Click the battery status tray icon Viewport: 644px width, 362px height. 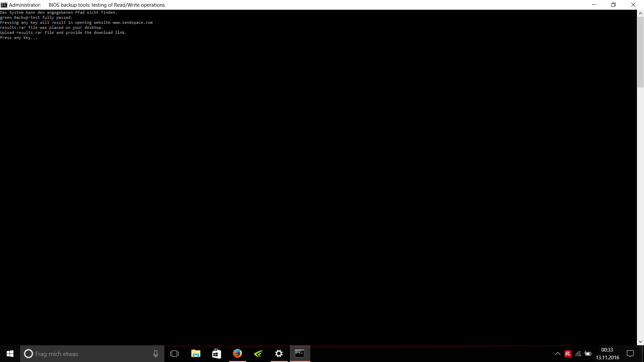pyautogui.click(x=588, y=354)
